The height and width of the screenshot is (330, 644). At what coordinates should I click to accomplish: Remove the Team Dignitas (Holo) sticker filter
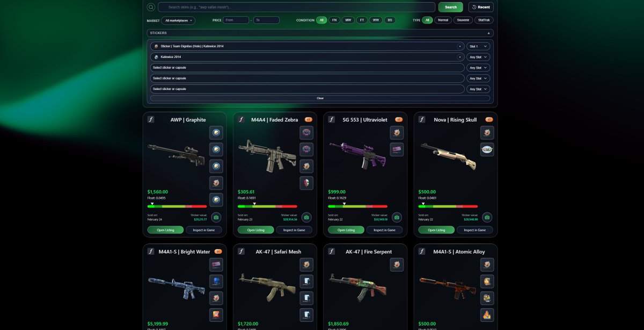coord(460,46)
